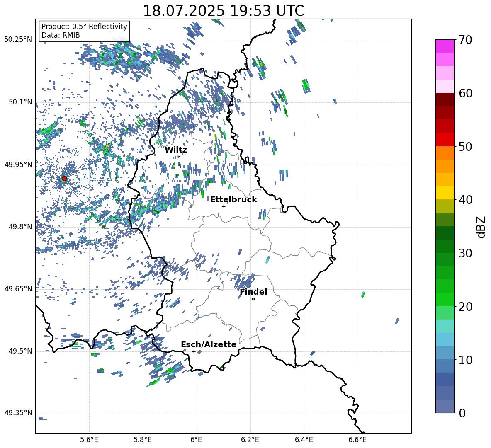Click the 49.5°N latitude label
The image size is (491, 448).
click(x=20, y=351)
